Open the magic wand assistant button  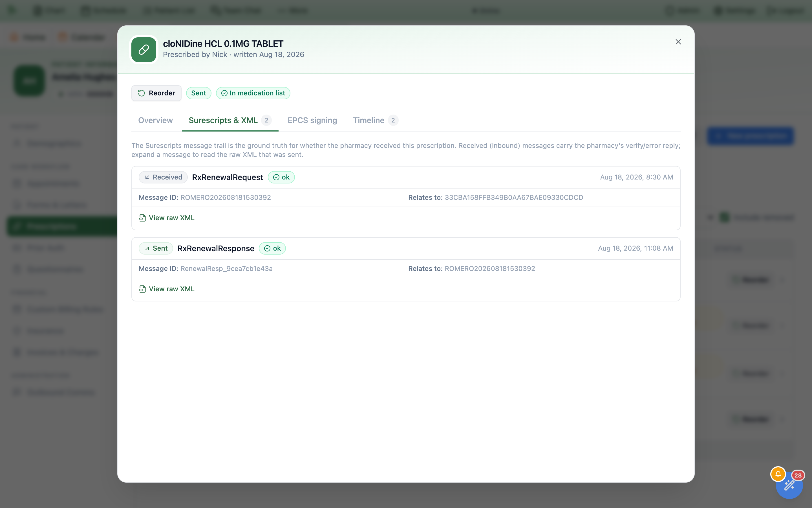789,485
